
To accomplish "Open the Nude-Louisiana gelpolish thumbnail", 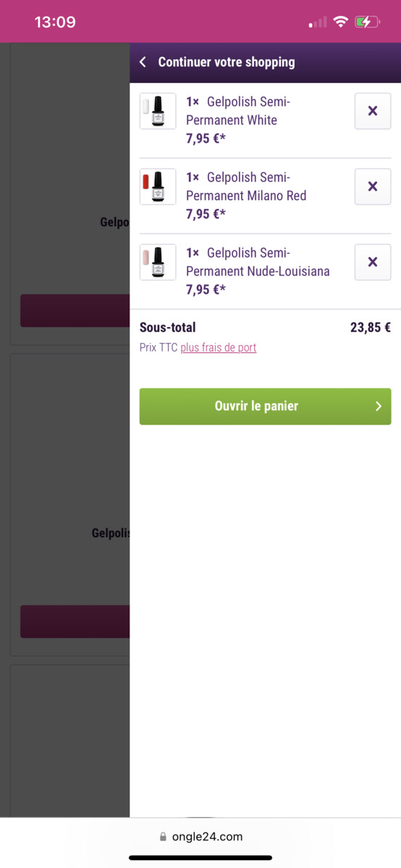I will pyautogui.click(x=158, y=262).
